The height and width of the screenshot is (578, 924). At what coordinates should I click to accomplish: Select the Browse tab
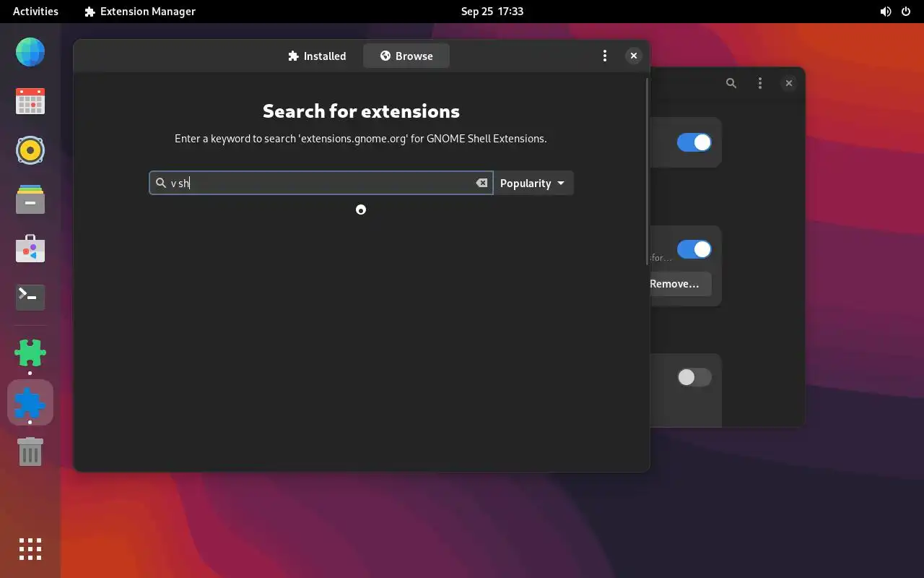(x=406, y=56)
